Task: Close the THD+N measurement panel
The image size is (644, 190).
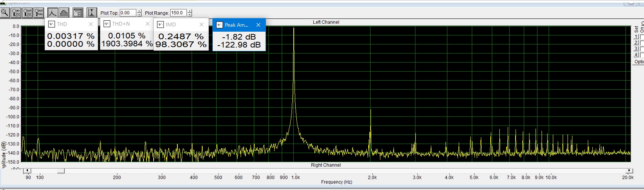Action: [148, 24]
